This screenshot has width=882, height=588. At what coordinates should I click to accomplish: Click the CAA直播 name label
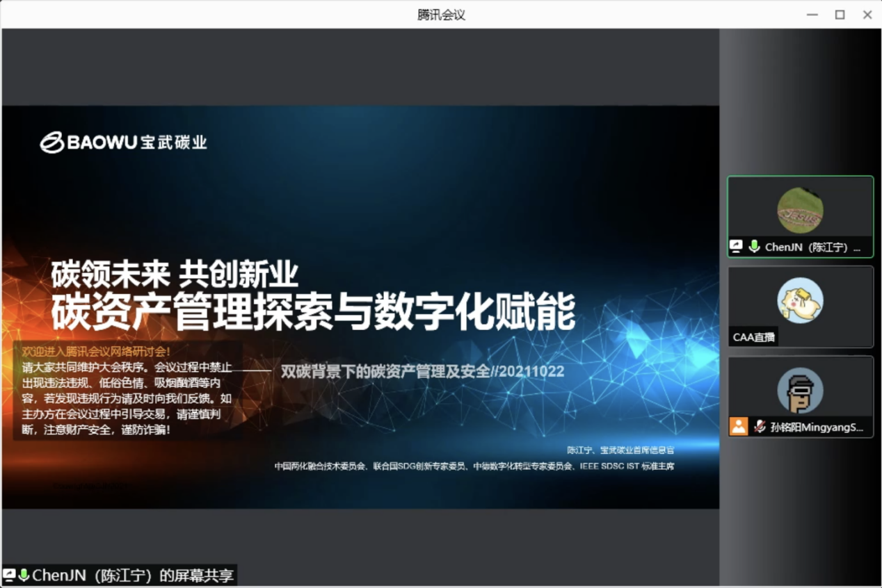[x=754, y=337]
